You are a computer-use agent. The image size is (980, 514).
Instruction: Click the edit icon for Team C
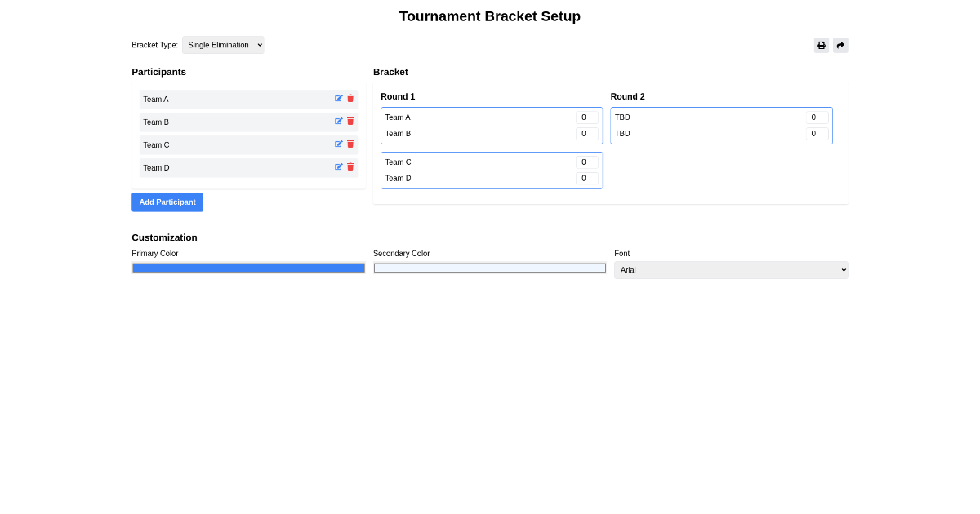pos(338,144)
